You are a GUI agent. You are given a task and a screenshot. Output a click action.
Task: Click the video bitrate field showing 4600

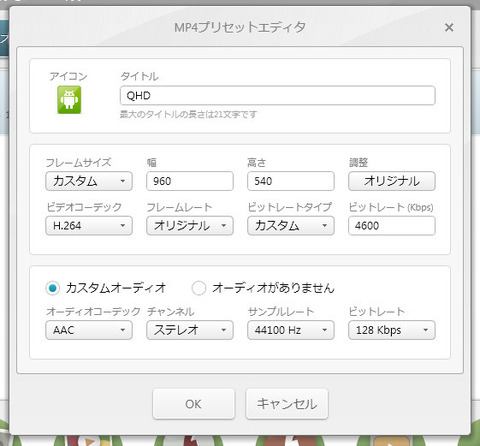pyautogui.click(x=392, y=226)
